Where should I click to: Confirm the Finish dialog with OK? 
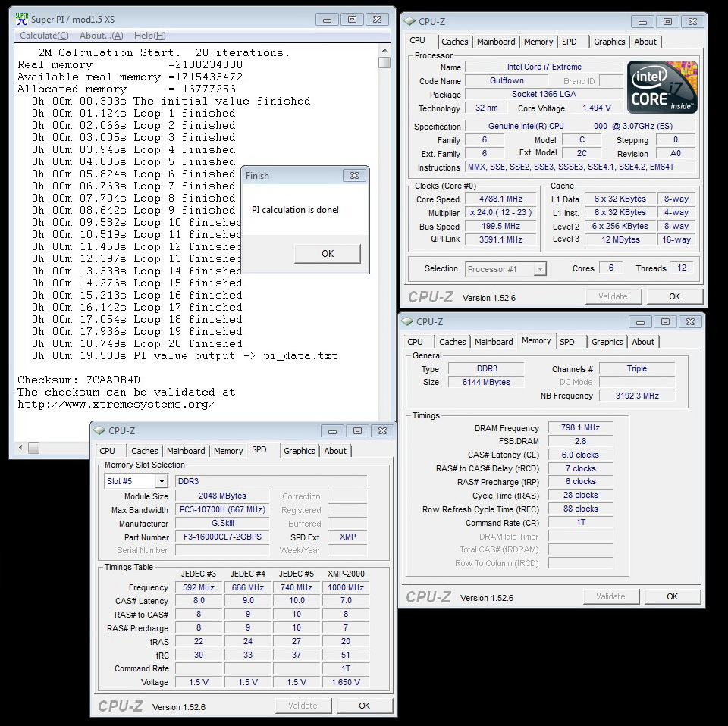coord(328,253)
